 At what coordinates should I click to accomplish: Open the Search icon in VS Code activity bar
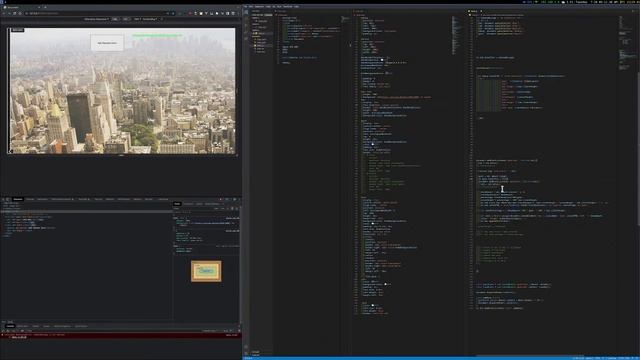tap(246, 19)
